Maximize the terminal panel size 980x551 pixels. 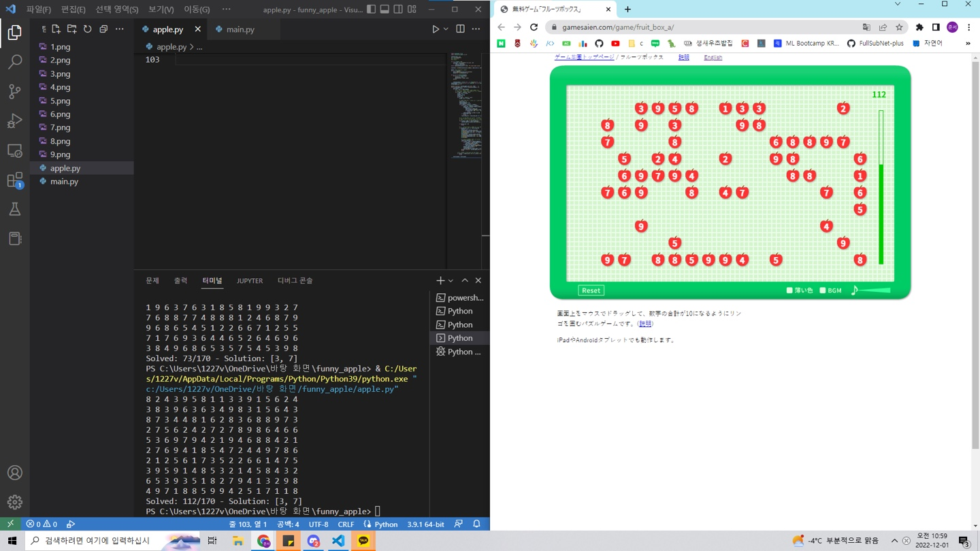[465, 280]
